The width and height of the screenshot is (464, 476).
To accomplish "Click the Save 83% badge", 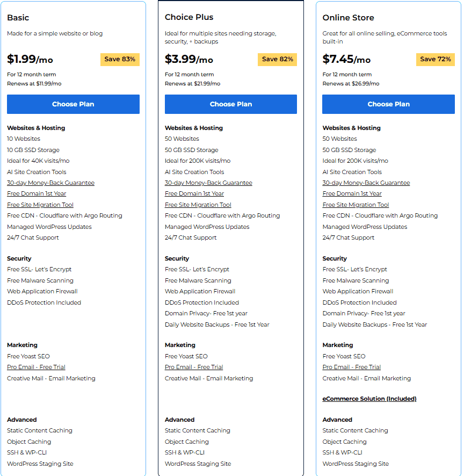I will point(120,59).
